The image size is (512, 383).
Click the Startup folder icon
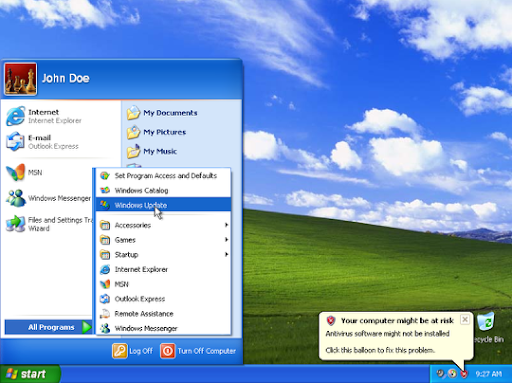point(105,255)
